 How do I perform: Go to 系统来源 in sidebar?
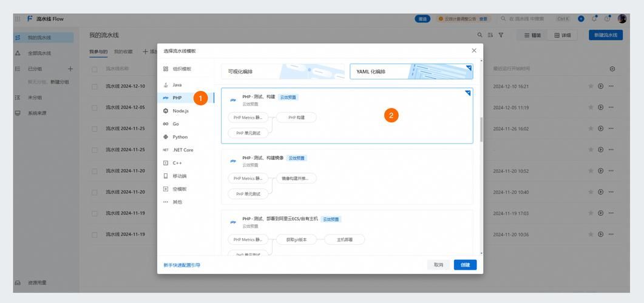point(37,113)
